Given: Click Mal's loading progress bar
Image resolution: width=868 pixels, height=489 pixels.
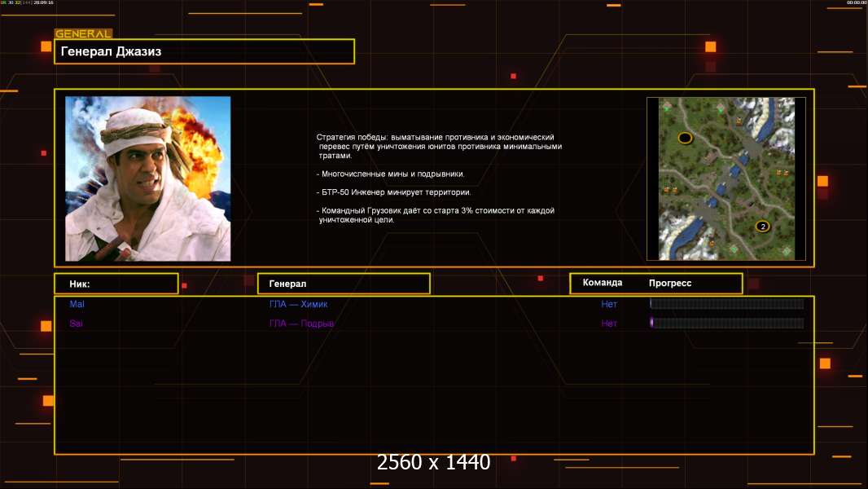Looking at the screenshot, I should [726, 304].
